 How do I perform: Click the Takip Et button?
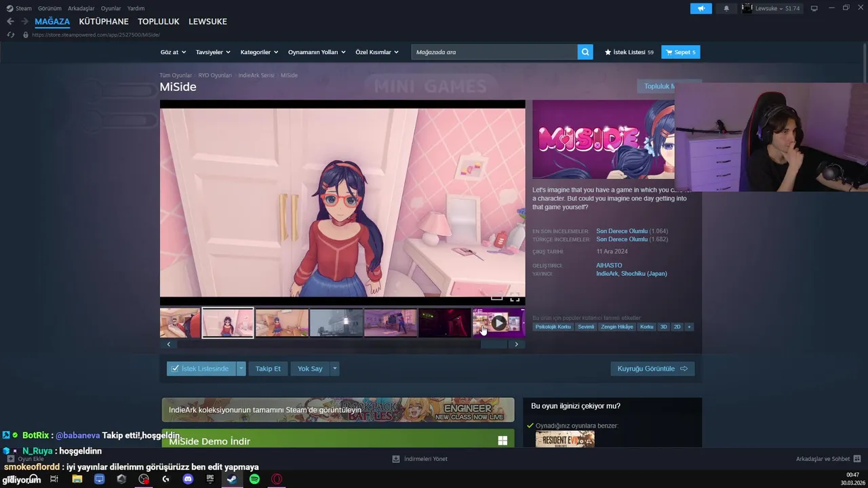click(268, 369)
